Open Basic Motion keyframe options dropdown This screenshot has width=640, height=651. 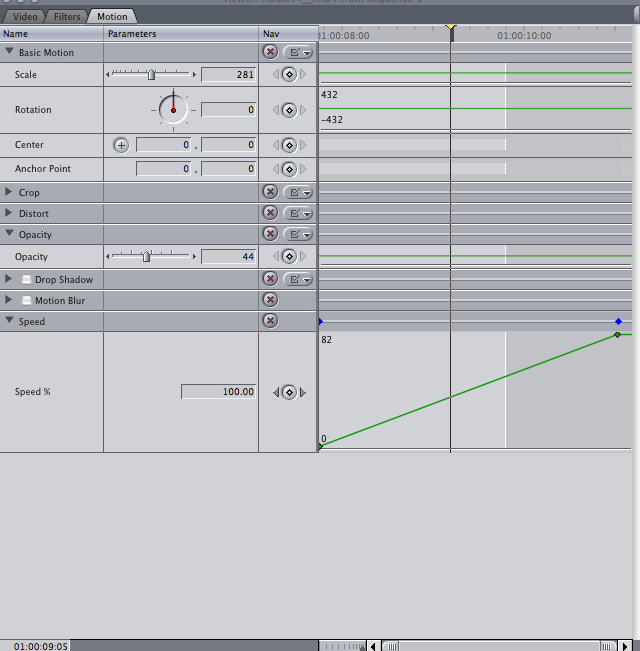tap(298, 52)
